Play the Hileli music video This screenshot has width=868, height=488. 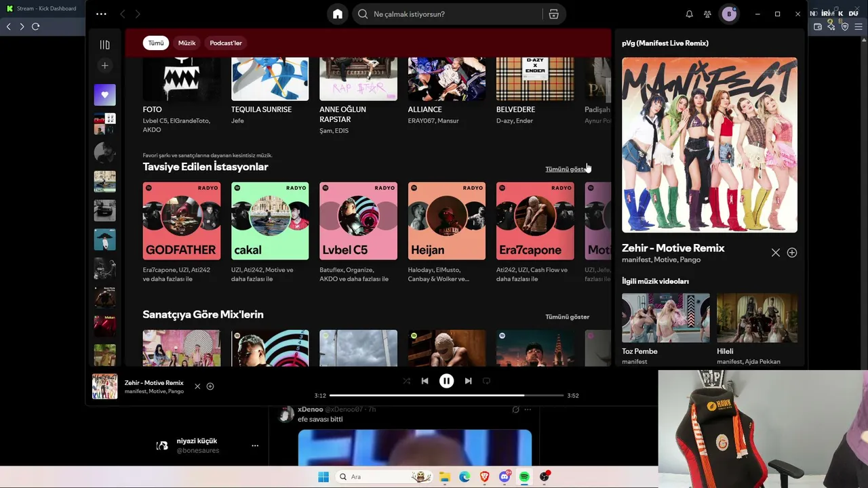coord(757,318)
